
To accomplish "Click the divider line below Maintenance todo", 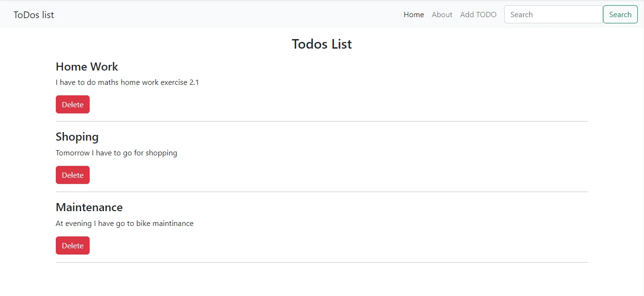I will (x=322, y=263).
